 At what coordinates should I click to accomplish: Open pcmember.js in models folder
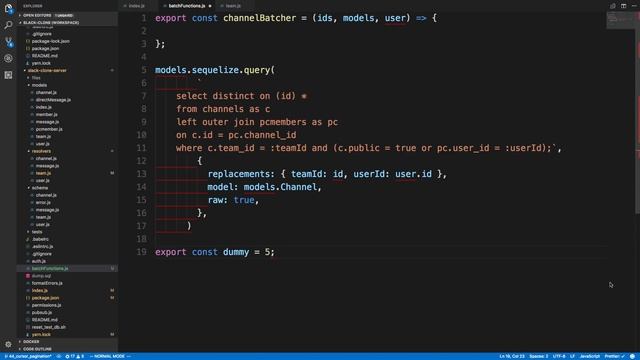click(x=49, y=129)
